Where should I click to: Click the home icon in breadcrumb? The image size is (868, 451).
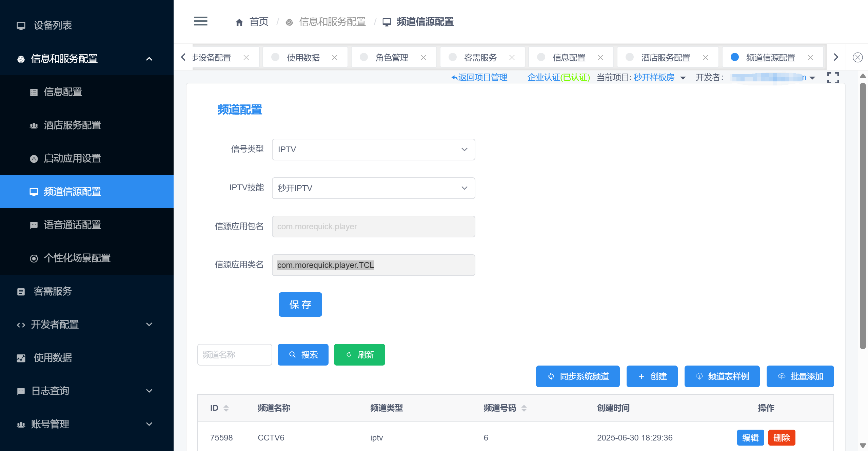click(x=239, y=22)
